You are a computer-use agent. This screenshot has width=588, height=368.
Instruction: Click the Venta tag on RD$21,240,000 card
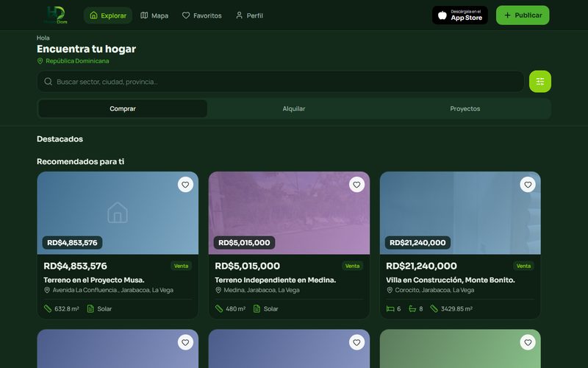[523, 266]
